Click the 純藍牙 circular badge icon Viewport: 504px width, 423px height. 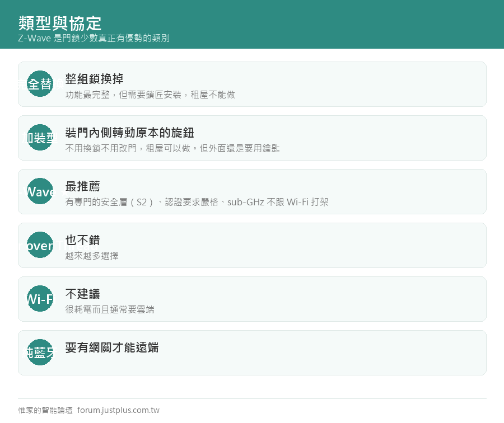[x=40, y=352]
